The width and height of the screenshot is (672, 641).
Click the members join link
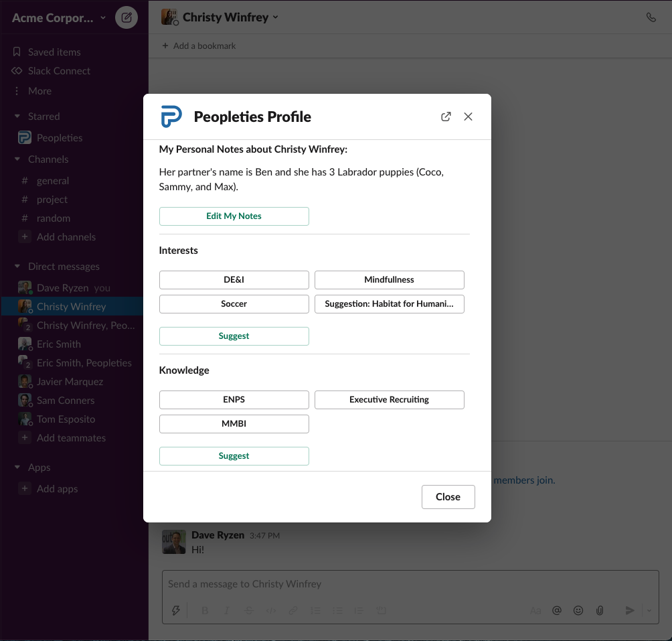click(524, 480)
